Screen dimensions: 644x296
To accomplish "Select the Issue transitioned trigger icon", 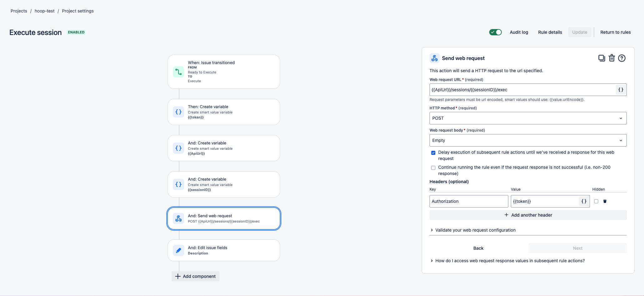I will pyautogui.click(x=179, y=72).
